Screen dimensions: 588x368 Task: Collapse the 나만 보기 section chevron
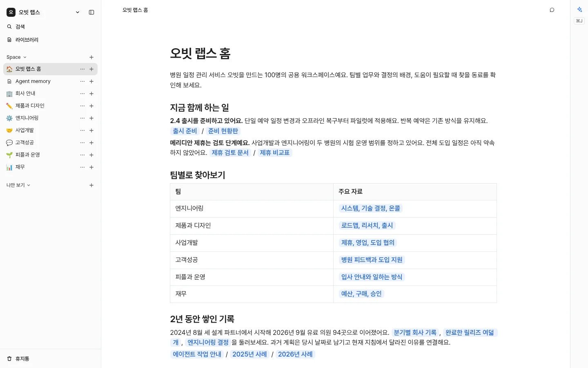[29, 185]
